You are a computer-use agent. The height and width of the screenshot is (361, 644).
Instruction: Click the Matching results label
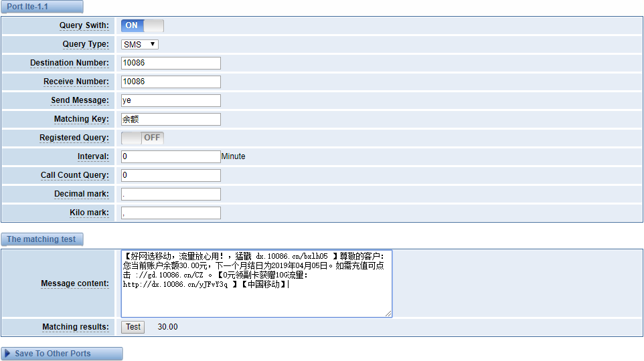(x=76, y=328)
